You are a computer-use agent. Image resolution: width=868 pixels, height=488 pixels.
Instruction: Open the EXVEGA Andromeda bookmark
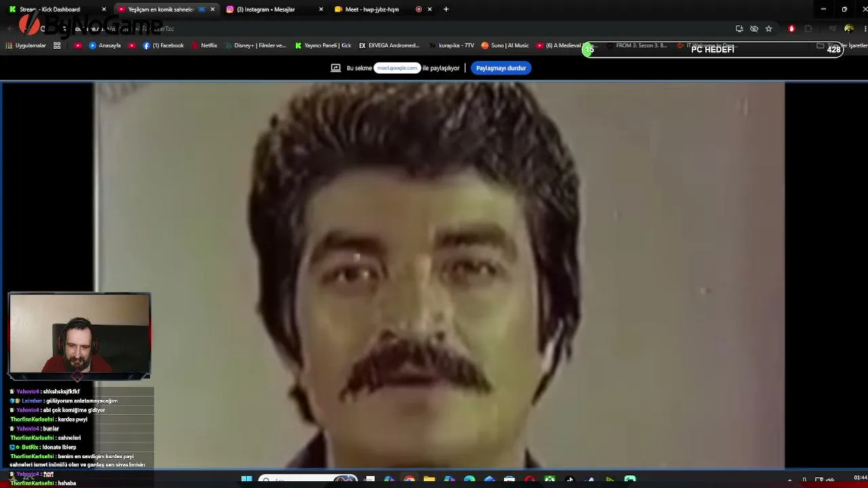[x=389, y=45]
